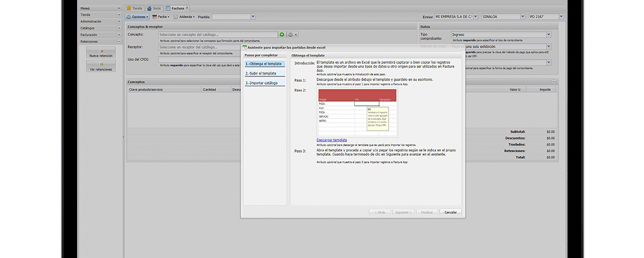The width and height of the screenshot is (644, 258).
Task: Open the Opciones toolbar menu
Action: pyautogui.click(x=137, y=17)
